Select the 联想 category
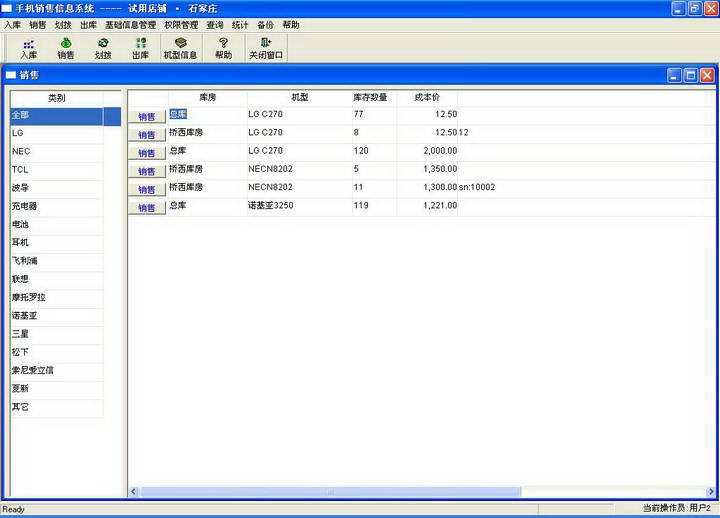The image size is (720, 518). [x=56, y=279]
